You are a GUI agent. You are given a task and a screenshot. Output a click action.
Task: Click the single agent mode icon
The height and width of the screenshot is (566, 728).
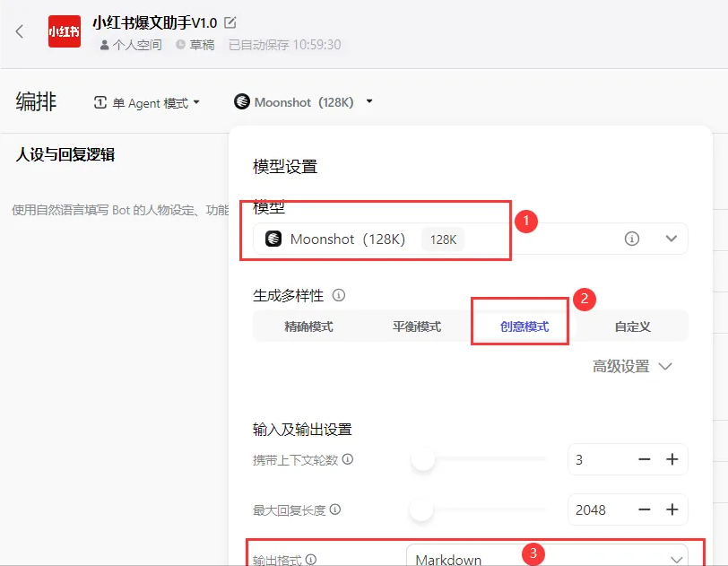(x=100, y=102)
